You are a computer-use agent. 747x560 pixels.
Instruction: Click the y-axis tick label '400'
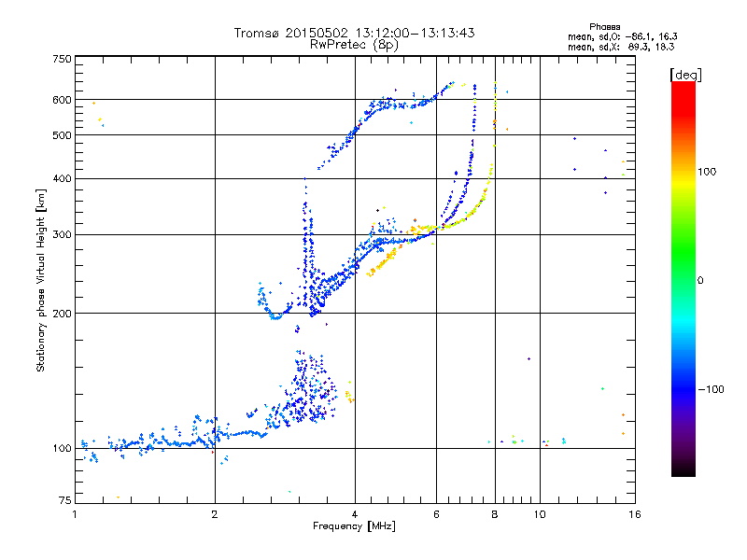tap(62, 178)
